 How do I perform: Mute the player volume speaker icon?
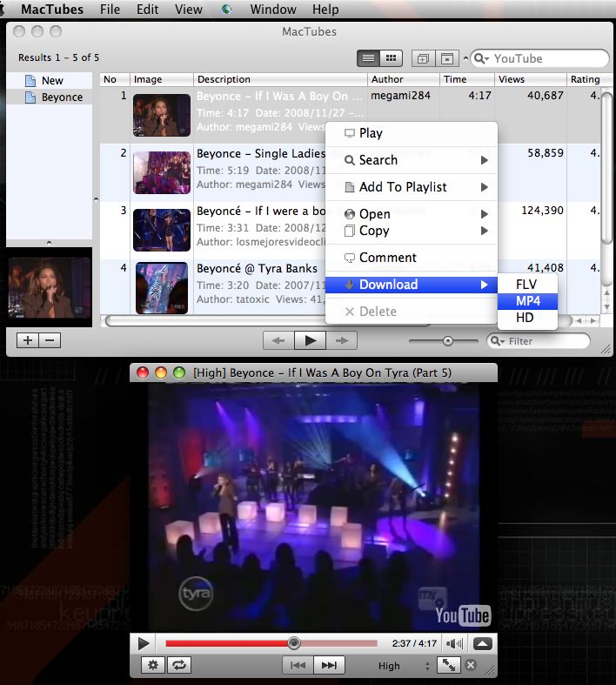[454, 643]
